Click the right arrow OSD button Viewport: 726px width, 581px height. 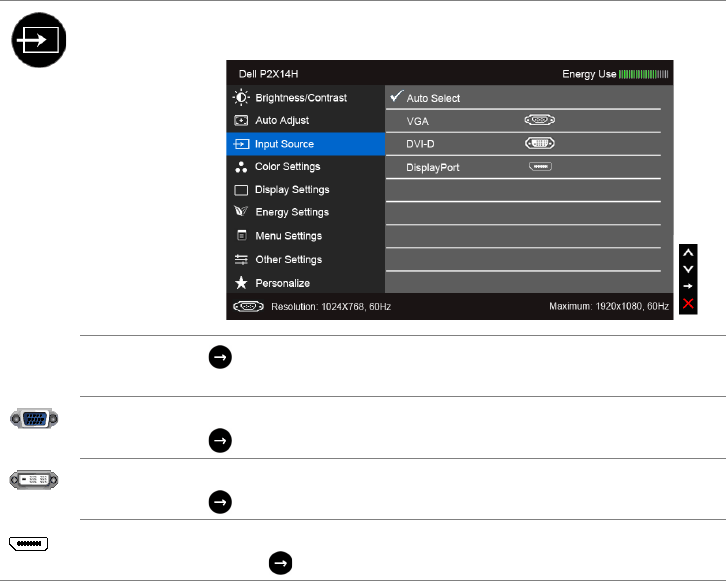coord(688,286)
